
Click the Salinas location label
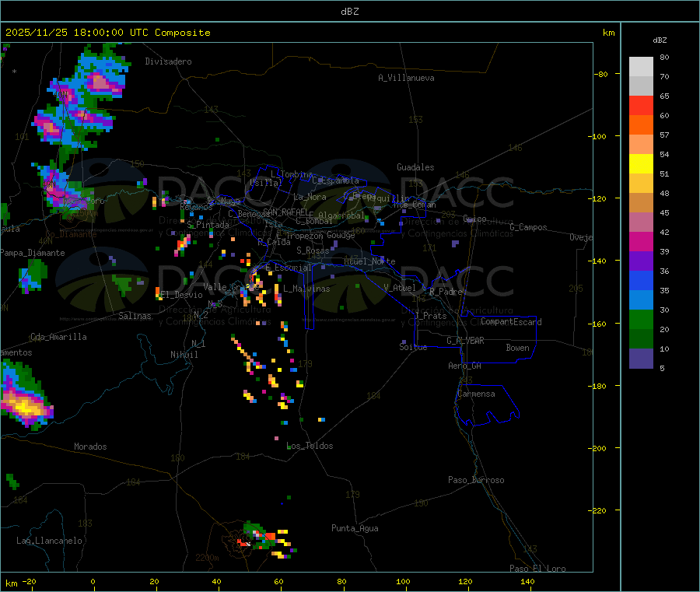coord(135,316)
